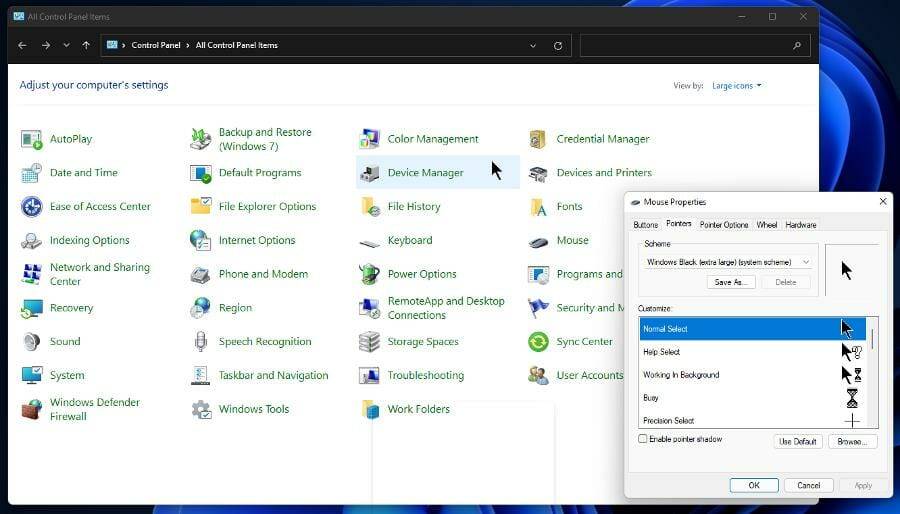Viewport: 900px width, 514px height.
Task: Open the AutoPlay control panel icon
Action: coord(32,139)
